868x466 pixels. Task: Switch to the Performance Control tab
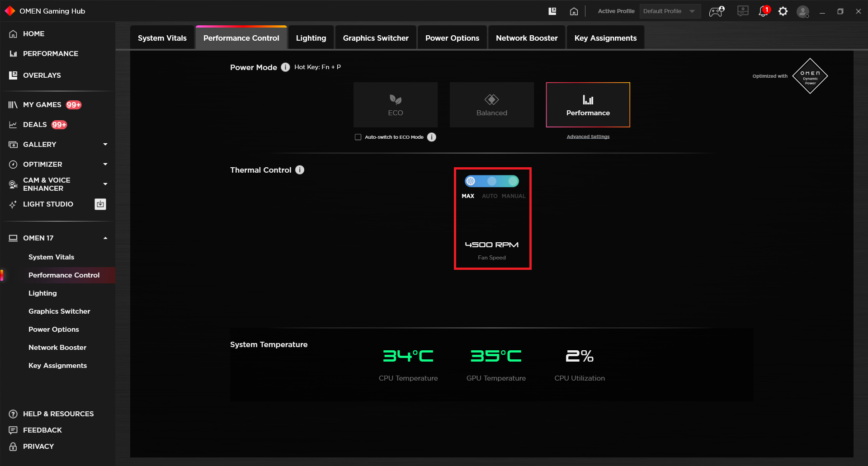click(x=241, y=38)
